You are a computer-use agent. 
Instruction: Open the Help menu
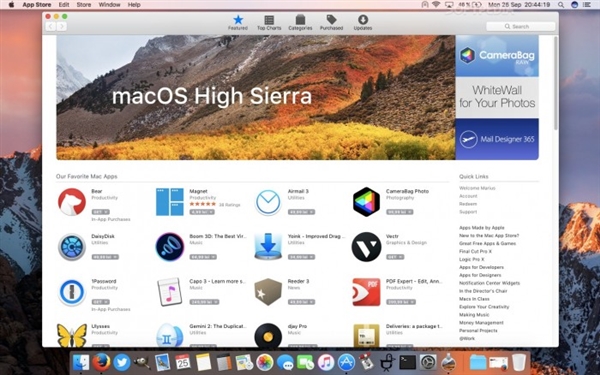click(x=134, y=5)
